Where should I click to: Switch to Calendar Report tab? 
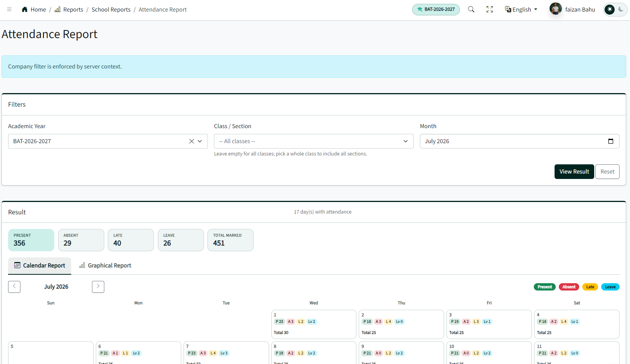[x=40, y=265]
